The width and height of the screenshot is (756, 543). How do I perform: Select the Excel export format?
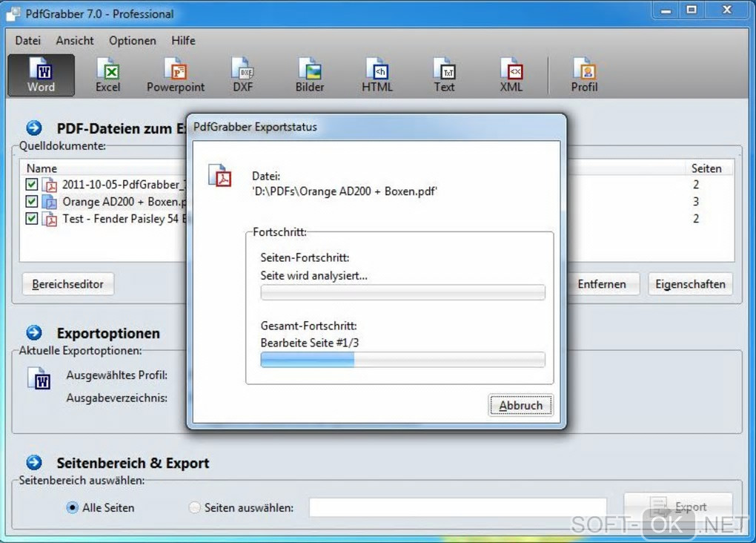pyautogui.click(x=108, y=76)
